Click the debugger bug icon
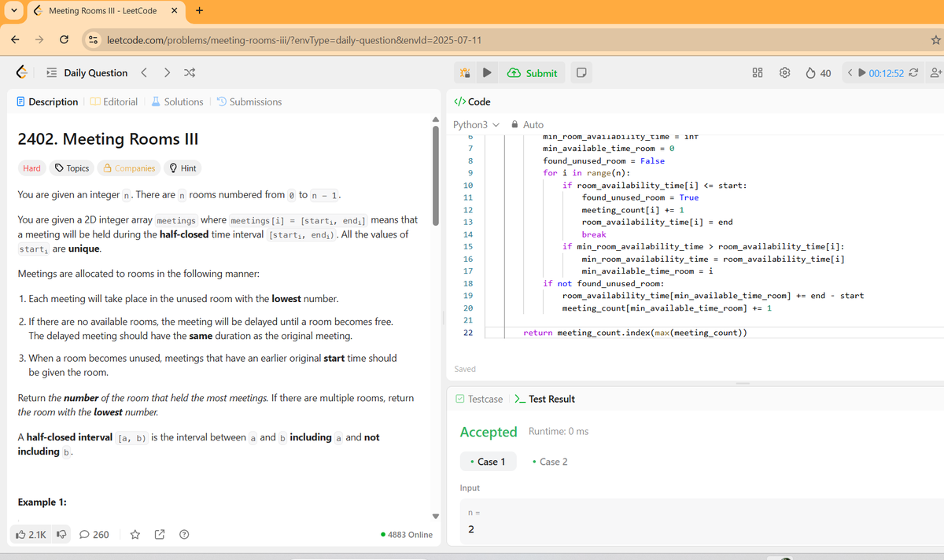The width and height of the screenshot is (944, 560). point(465,73)
